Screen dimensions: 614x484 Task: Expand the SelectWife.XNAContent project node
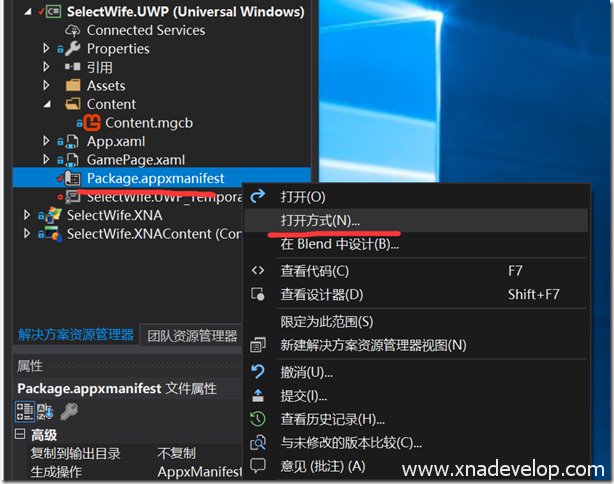27,234
